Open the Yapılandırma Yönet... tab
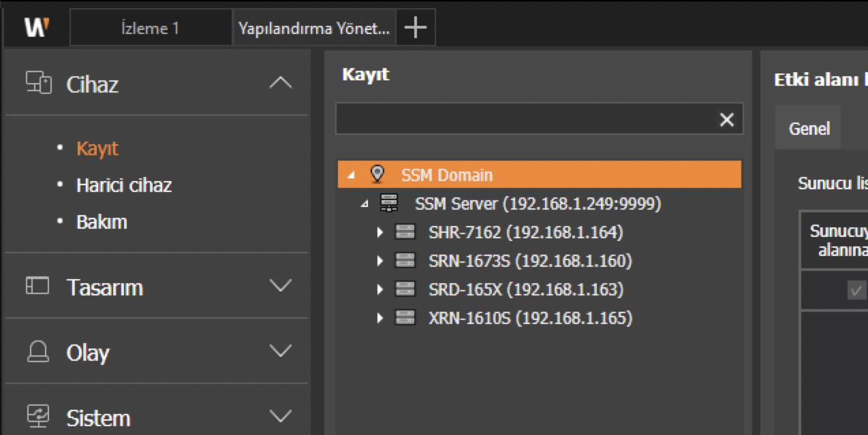Image resolution: width=868 pixels, height=435 pixels. pyautogui.click(x=314, y=28)
